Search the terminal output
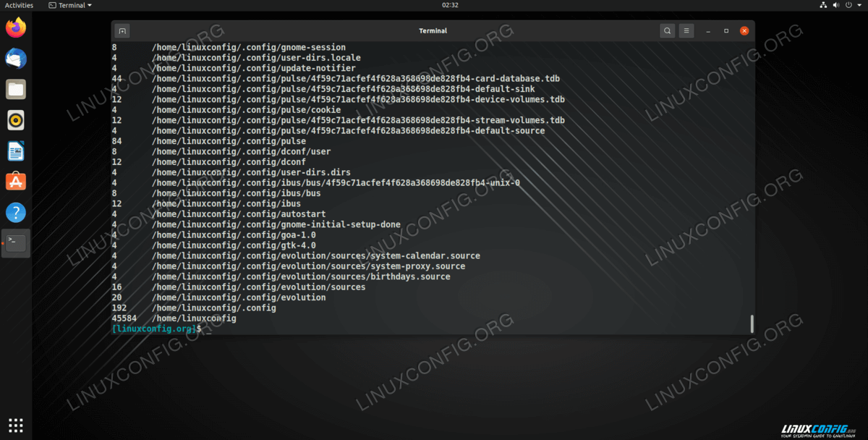Image resolution: width=868 pixels, height=440 pixels. tap(667, 31)
